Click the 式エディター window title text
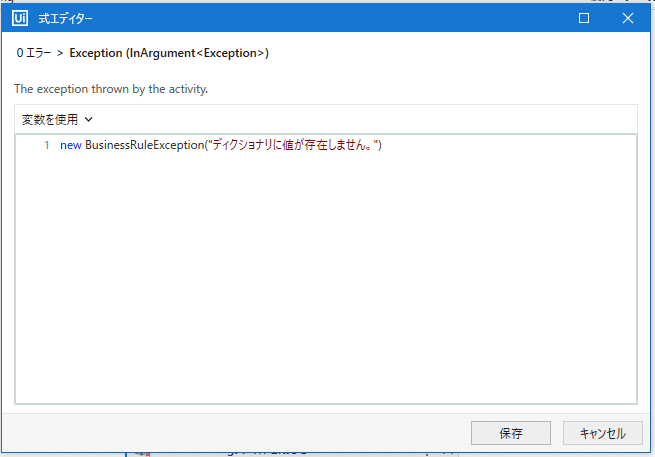The height and width of the screenshot is (457, 655). point(66,19)
